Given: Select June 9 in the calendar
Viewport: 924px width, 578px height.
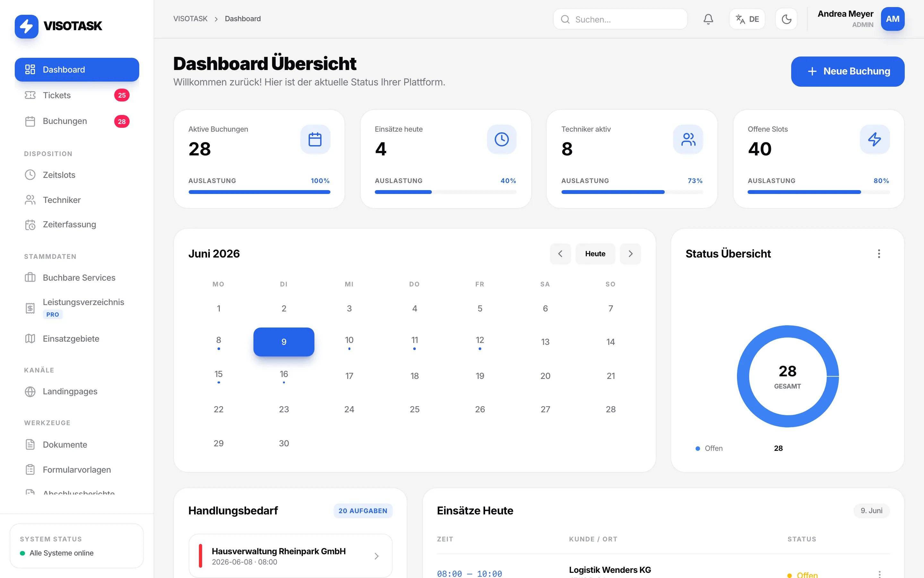Looking at the screenshot, I should pos(284,342).
